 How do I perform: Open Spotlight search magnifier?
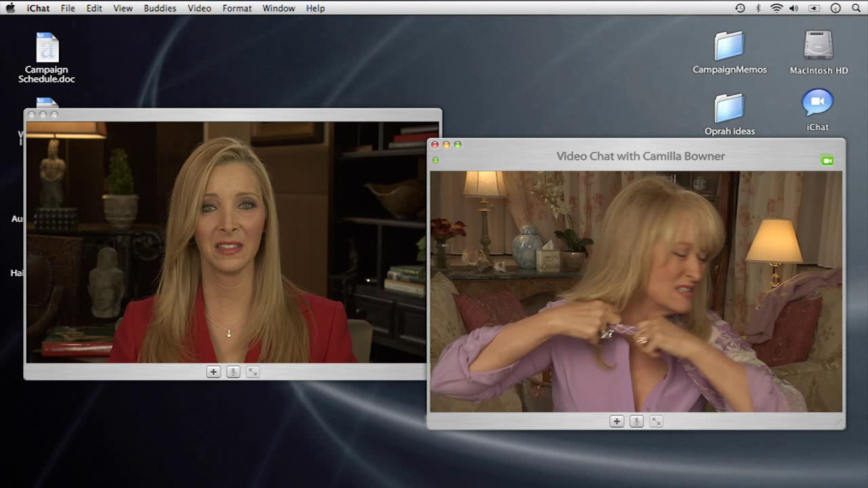pyautogui.click(x=856, y=8)
